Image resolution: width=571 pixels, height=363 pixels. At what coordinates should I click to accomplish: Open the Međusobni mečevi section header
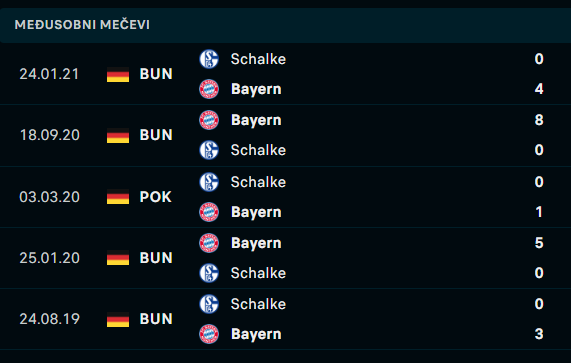[x=286, y=25]
